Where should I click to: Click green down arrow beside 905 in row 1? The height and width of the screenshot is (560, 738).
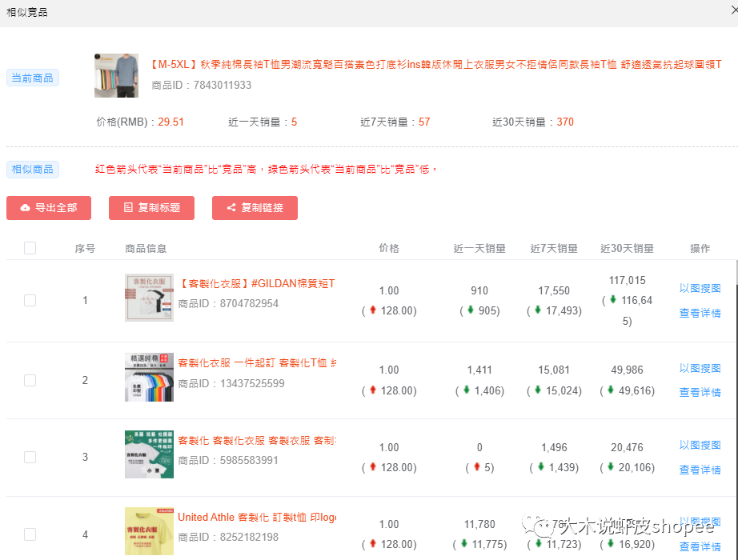tap(470, 310)
